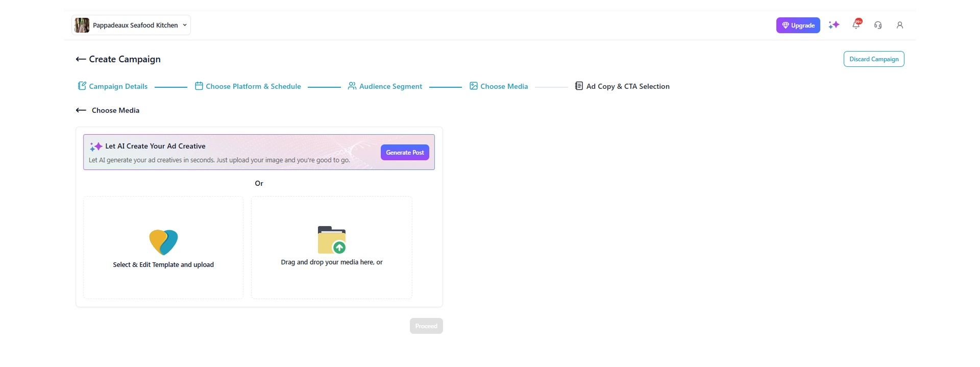Click the Proceed button
The height and width of the screenshot is (367, 980).
426,326
